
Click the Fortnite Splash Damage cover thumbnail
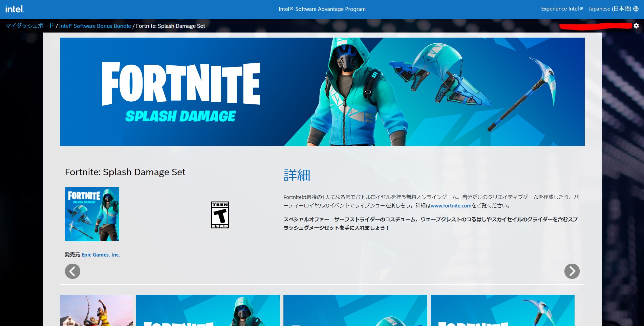(x=92, y=214)
